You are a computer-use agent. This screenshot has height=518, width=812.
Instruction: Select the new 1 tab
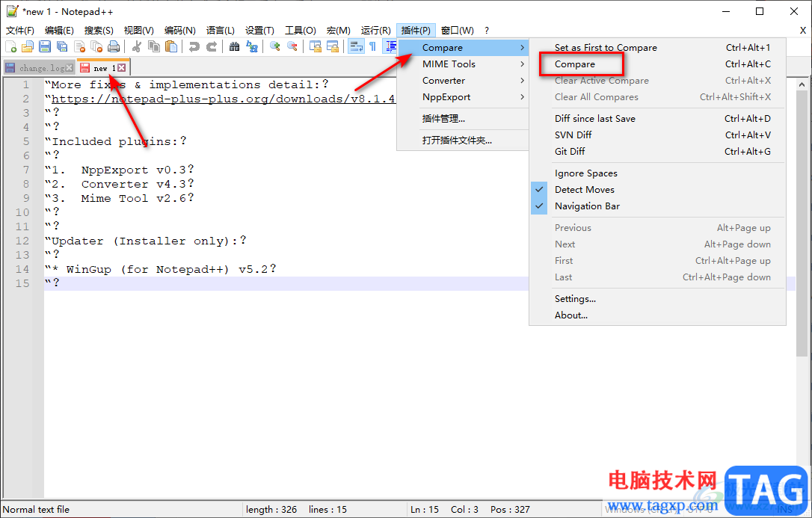click(103, 68)
